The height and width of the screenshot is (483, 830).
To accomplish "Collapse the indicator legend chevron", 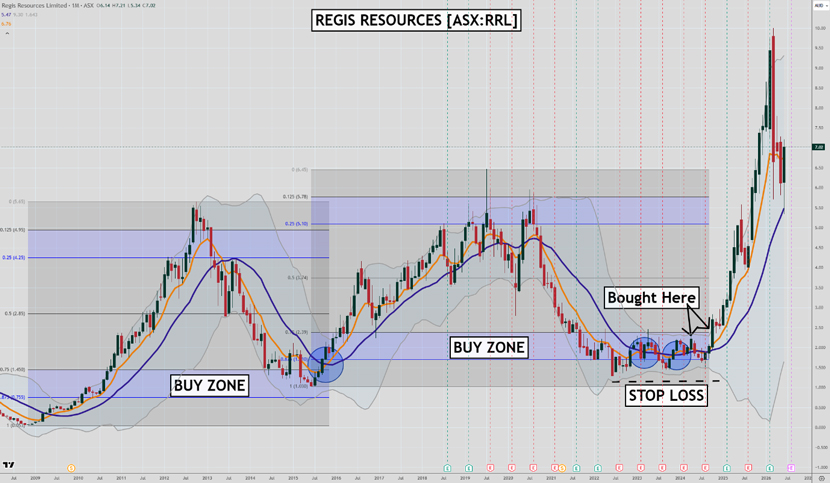I will tap(7, 33).
